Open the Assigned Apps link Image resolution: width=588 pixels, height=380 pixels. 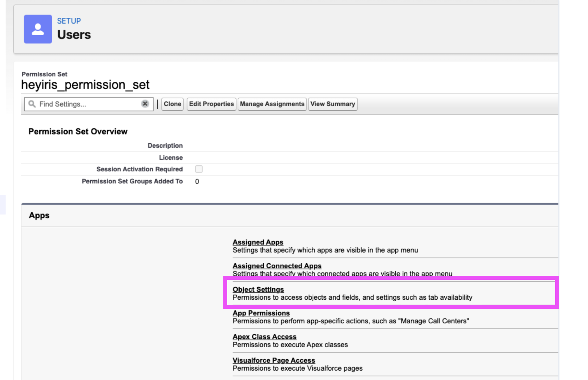tap(258, 242)
